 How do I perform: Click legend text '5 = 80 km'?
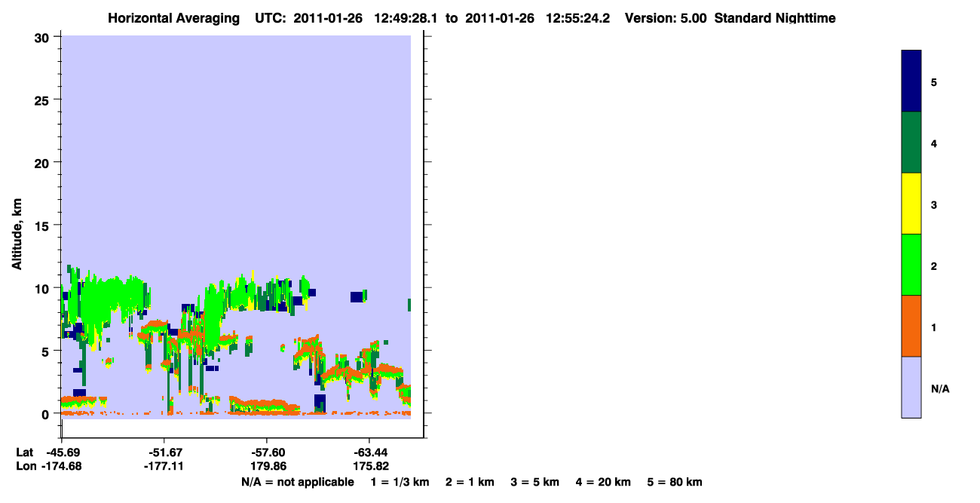click(x=675, y=482)
